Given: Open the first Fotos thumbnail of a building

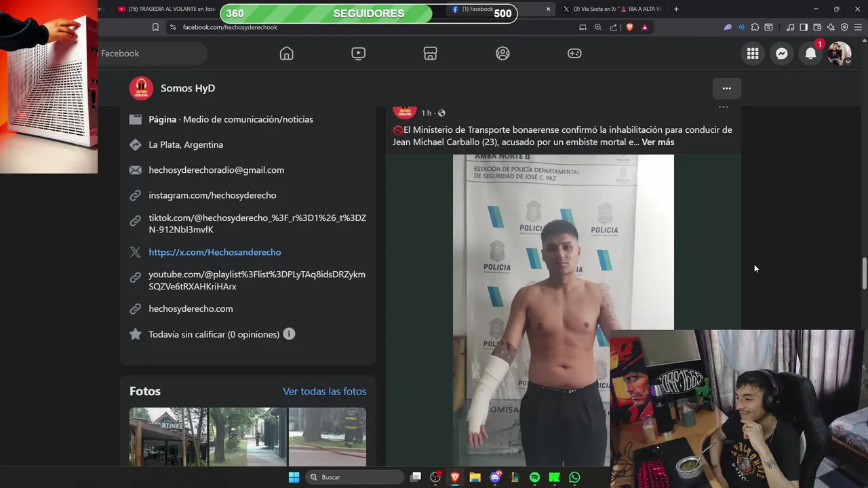Looking at the screenshot, I should [168, 437].
